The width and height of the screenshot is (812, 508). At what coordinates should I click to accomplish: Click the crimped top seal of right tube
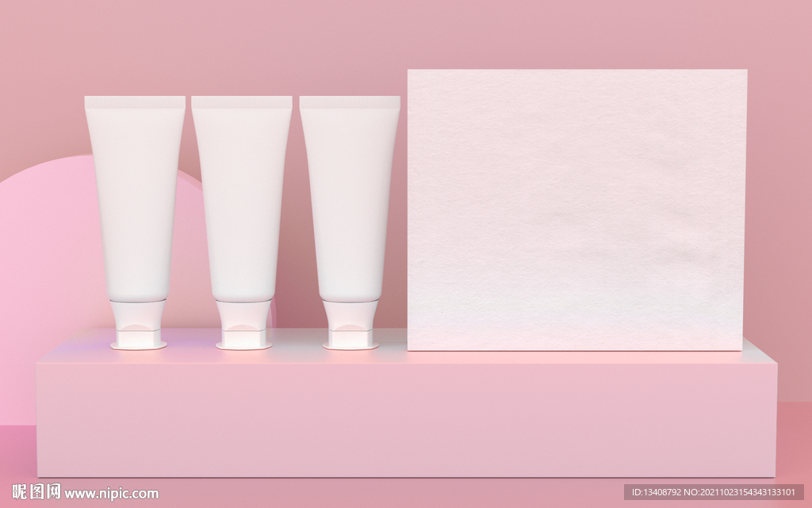[350, 102]
